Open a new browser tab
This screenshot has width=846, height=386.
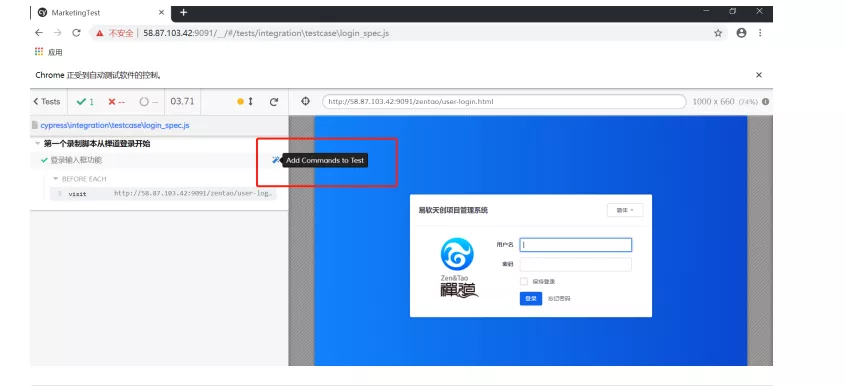tap(183, 12)
